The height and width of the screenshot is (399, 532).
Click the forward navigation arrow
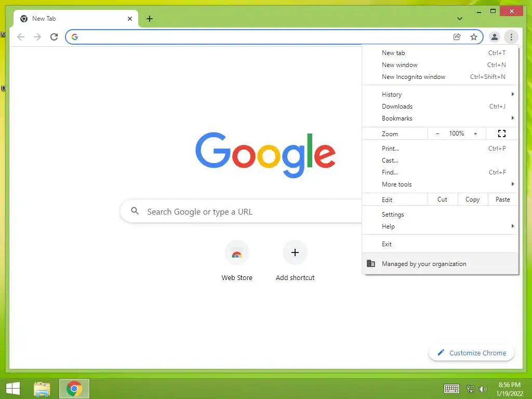point(37,37)
